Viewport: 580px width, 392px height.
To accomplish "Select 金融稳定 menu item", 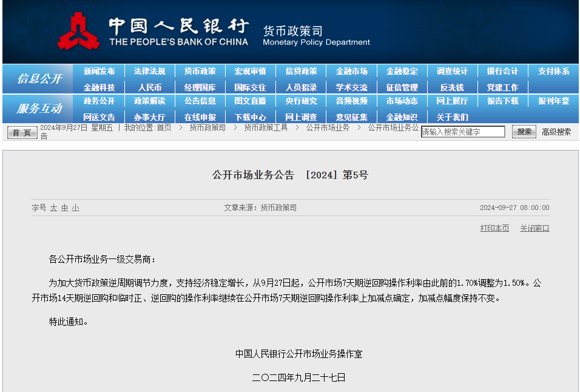I will pyautogui.click(x=402, y=71).
